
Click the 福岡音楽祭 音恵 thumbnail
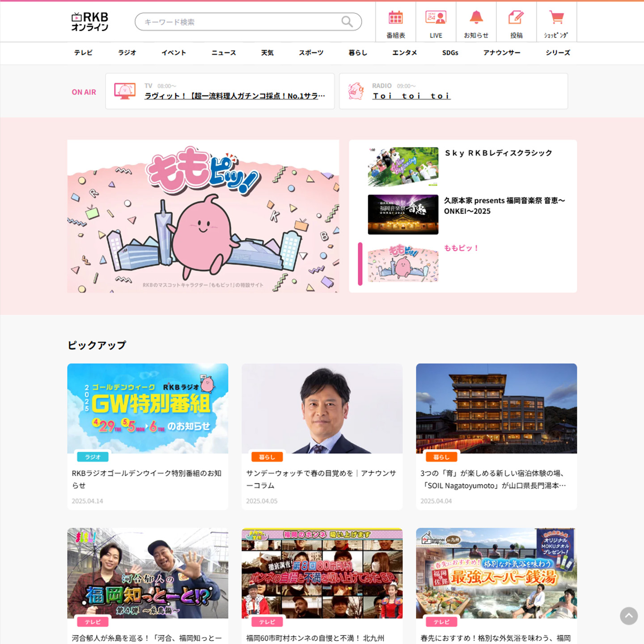tap(403, 215)
